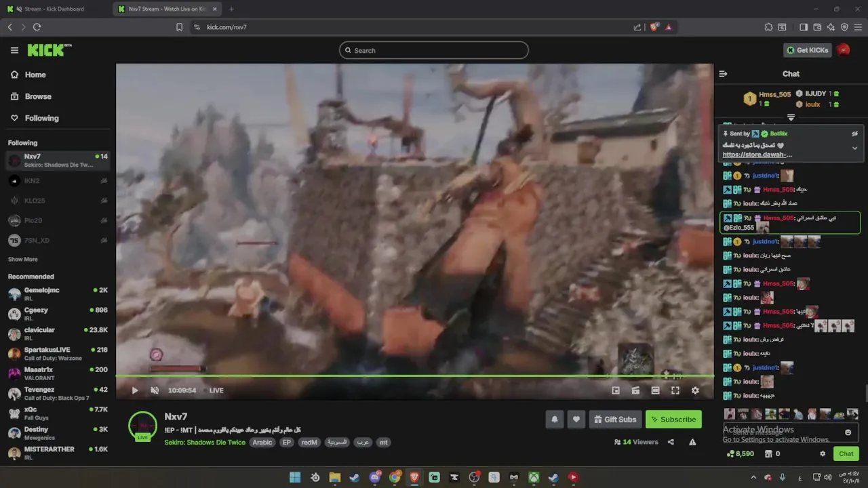Select followed channel 7SN_XD
Viewport: 868px width, 488px height.
[58, 240]
